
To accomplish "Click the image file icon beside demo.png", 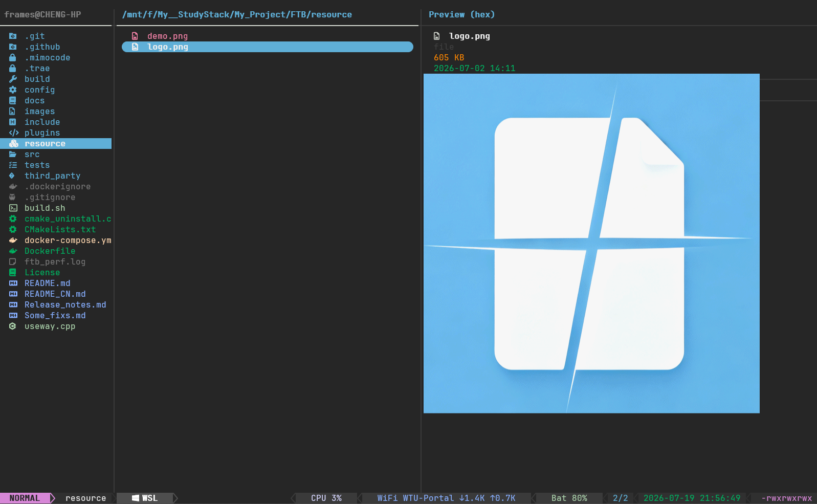I will (x=135, y=36).
